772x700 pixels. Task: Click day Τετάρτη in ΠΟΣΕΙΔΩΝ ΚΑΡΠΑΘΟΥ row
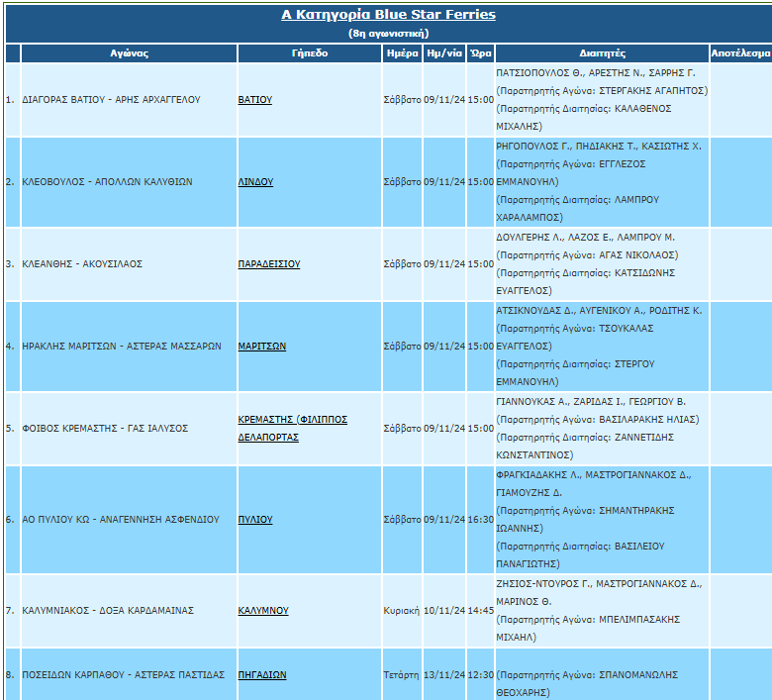point(401,675)
